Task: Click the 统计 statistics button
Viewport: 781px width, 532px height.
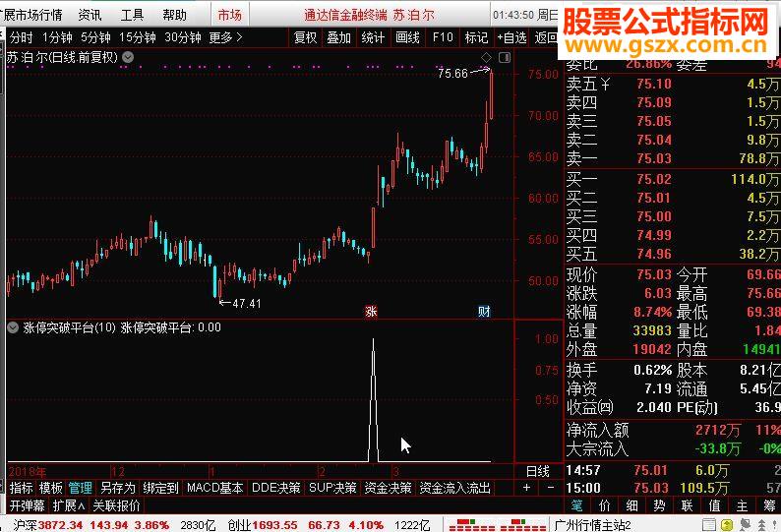Action: point(373,37)
